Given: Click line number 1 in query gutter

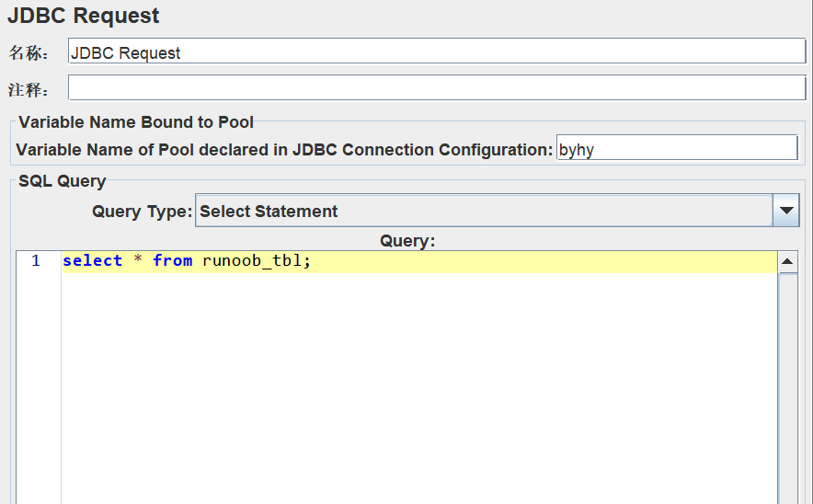Looking at the screenshot, I should point(35,260).
